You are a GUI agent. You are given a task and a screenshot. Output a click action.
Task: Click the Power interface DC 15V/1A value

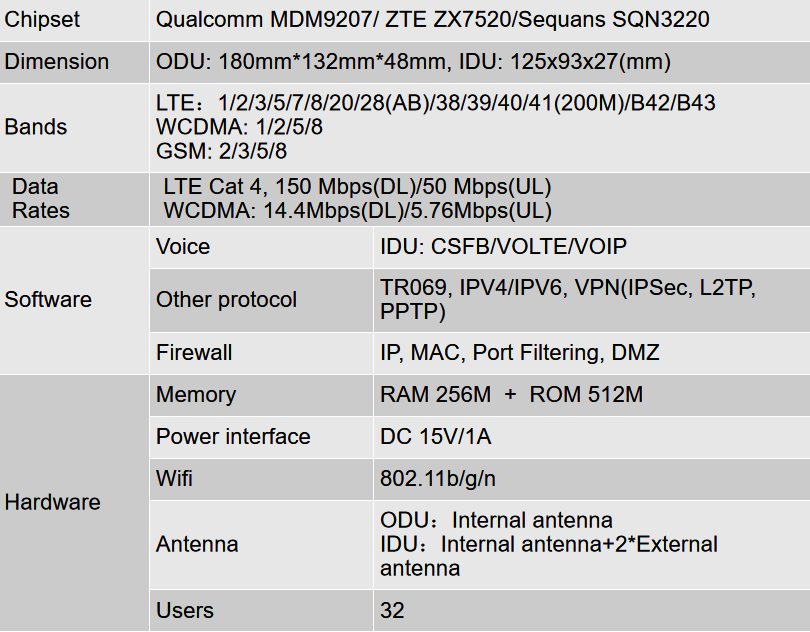[435, 437]
